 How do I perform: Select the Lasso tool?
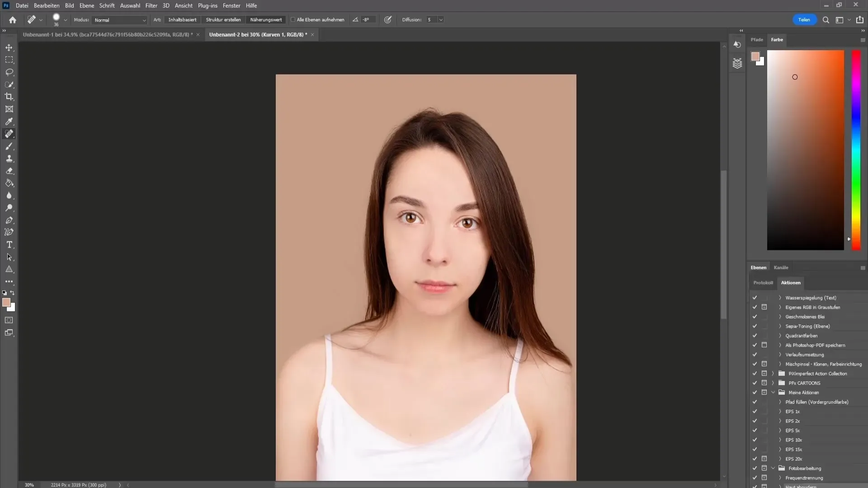click(9, 71)
